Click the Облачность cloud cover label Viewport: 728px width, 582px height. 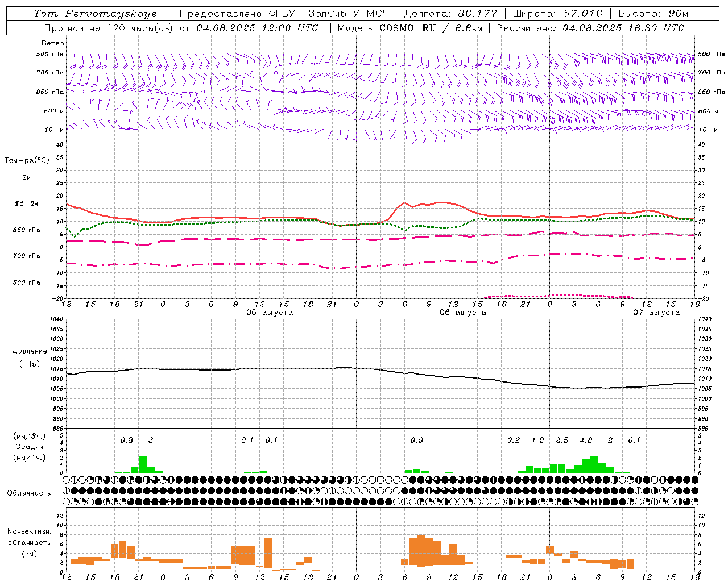tap(29, 493)
